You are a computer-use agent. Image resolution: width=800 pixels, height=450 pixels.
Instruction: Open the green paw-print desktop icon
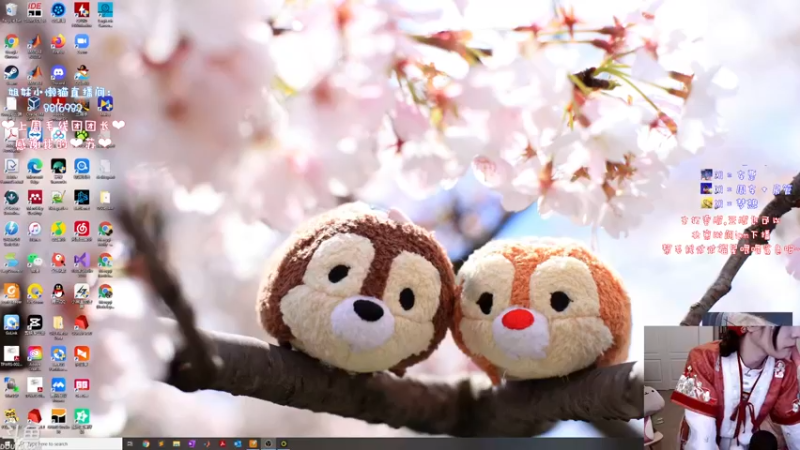tap(82, 135)
